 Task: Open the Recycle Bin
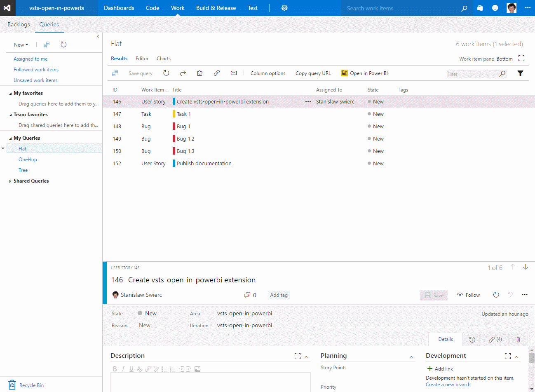[26, 385]
